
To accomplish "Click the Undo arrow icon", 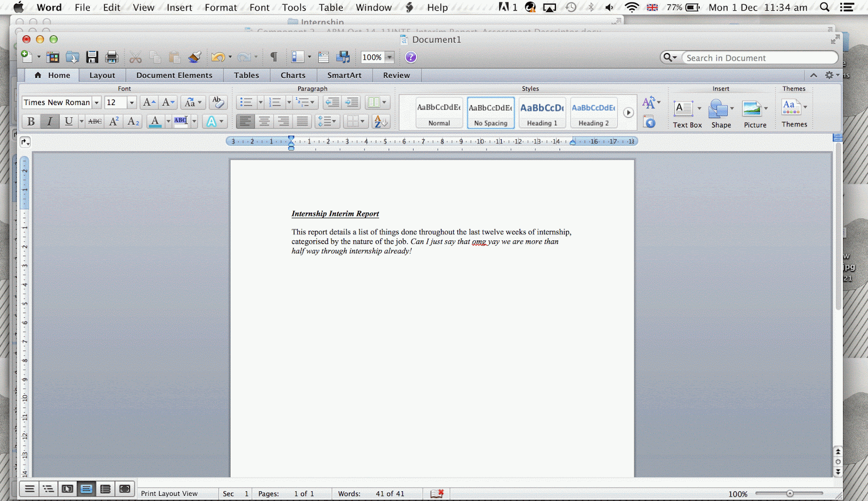I will [x=218, y=57].
